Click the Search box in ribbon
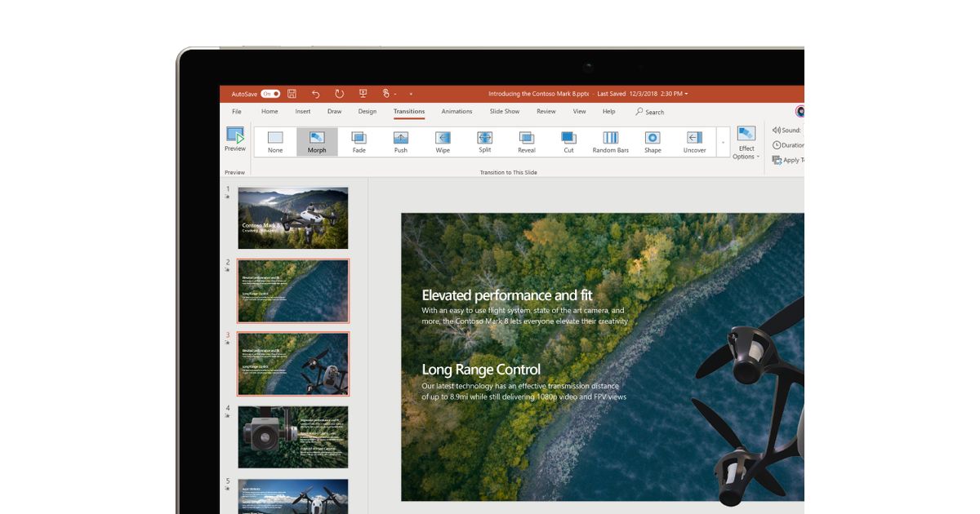Viewport: 980px width, 514px height. click(650, 112)
